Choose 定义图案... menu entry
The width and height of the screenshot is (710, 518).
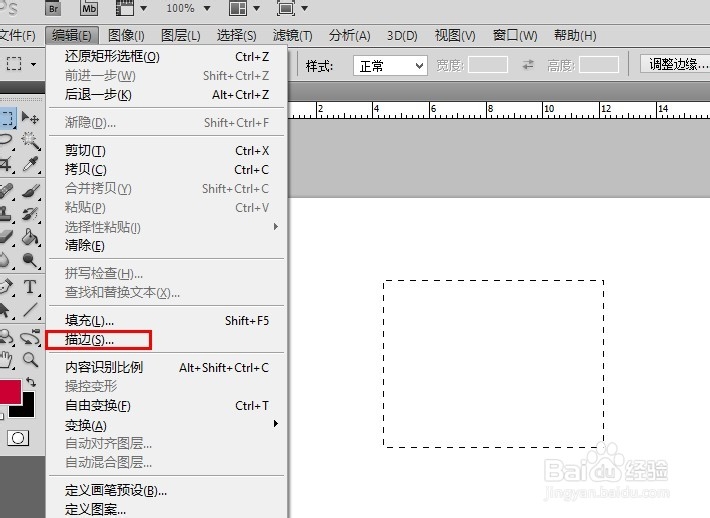click(167, 509)
